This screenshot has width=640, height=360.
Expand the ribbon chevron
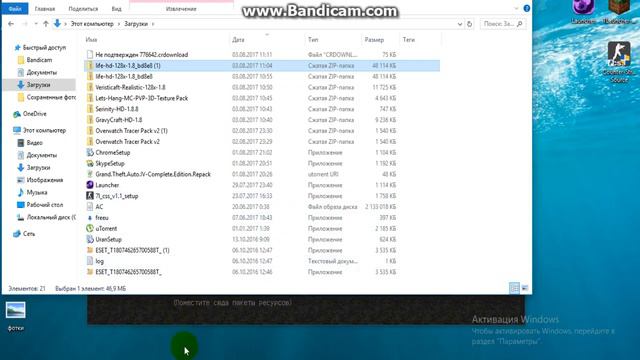[516, 8]
